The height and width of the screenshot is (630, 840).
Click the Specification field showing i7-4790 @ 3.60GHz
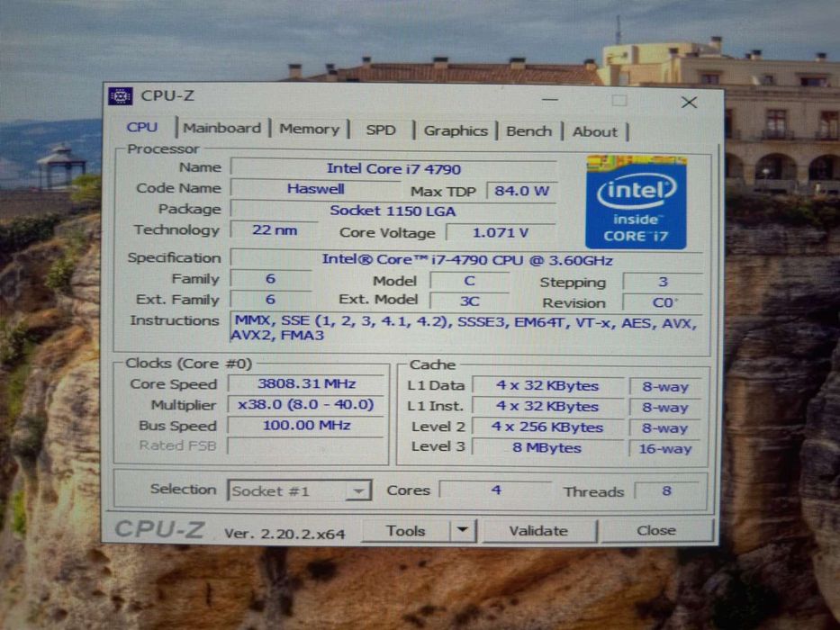[x=466, y=260]
